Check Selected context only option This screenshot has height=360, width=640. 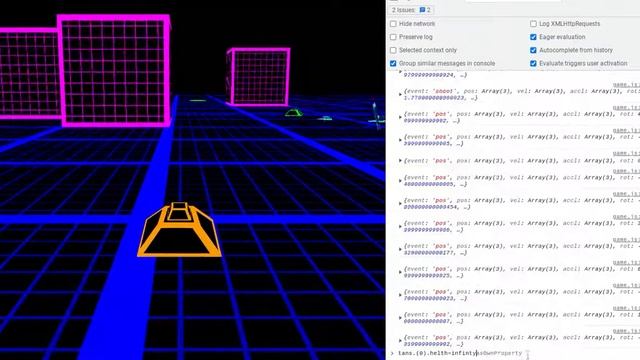pos(393,50)
